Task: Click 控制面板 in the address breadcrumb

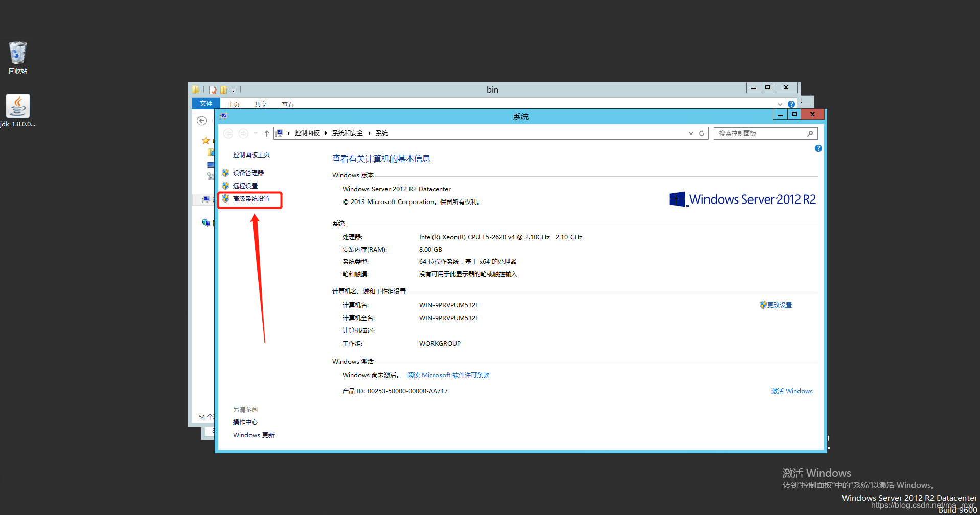Action: tap(307, 133)
